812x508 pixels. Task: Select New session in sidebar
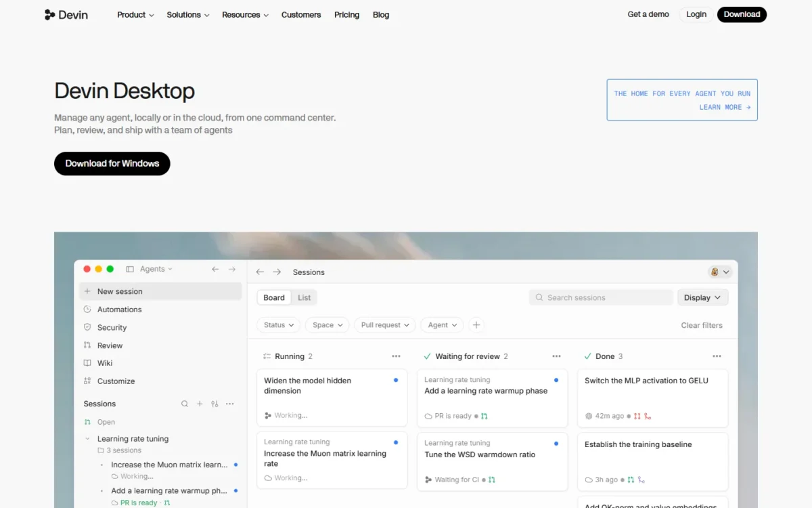click(160, 291)
